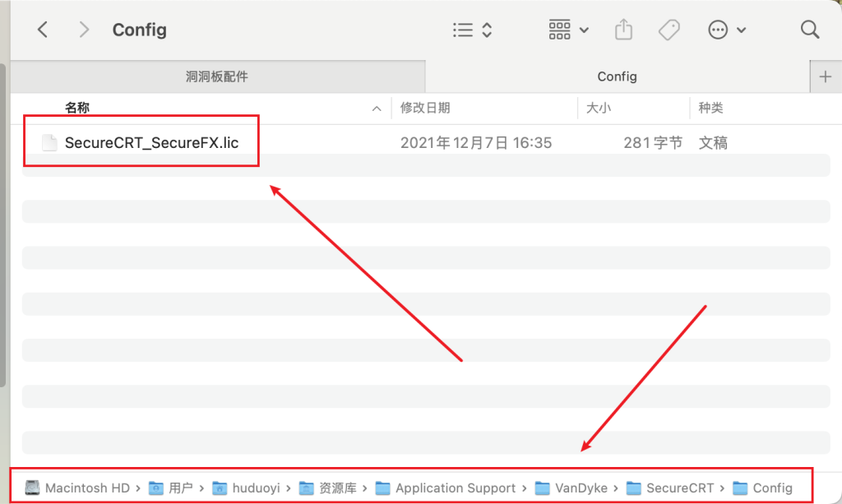Sort by the 种类 column header
This screenshot has height=504, width=842.
(711, 108)
